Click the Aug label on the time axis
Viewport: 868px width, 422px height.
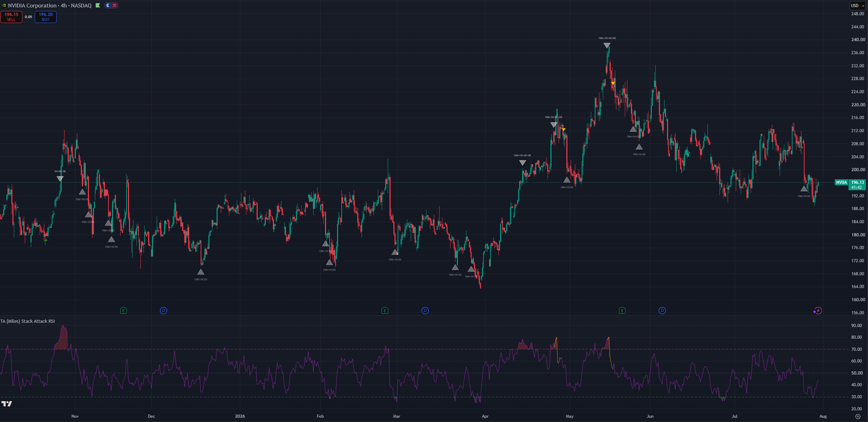pos(823,416)
